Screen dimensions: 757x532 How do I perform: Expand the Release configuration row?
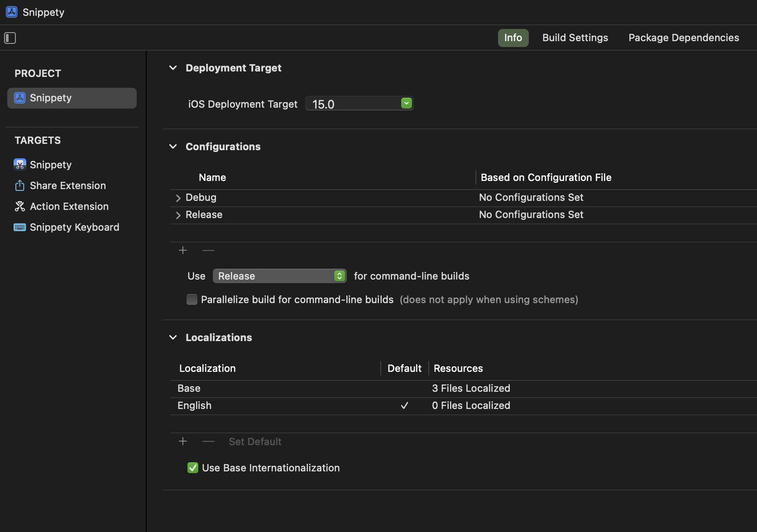178,215
